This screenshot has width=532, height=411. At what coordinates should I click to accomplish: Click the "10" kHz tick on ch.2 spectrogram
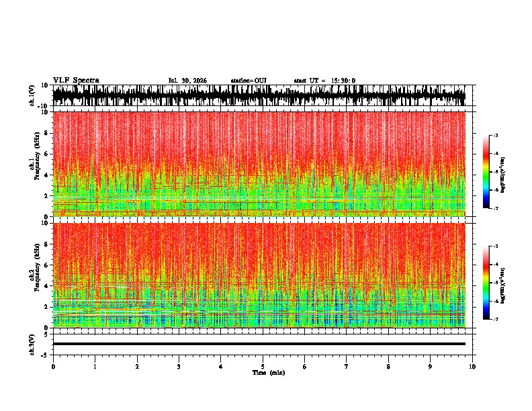pyautogui.click(x=45, y=223)
